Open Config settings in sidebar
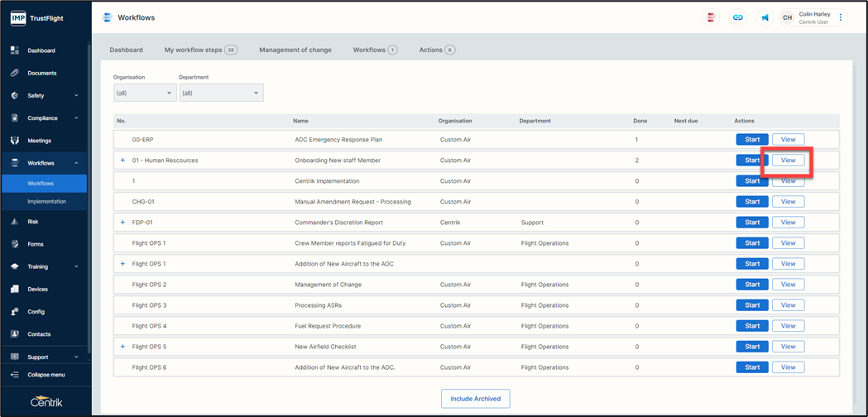This screenshot has height=417, width=868. pyautogui.click(x=36, y=312)
